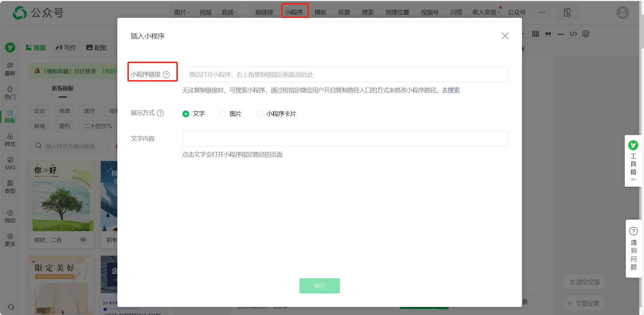
Task: Filter templates by 医疗 tag
Action: click(x=90, y=111)
